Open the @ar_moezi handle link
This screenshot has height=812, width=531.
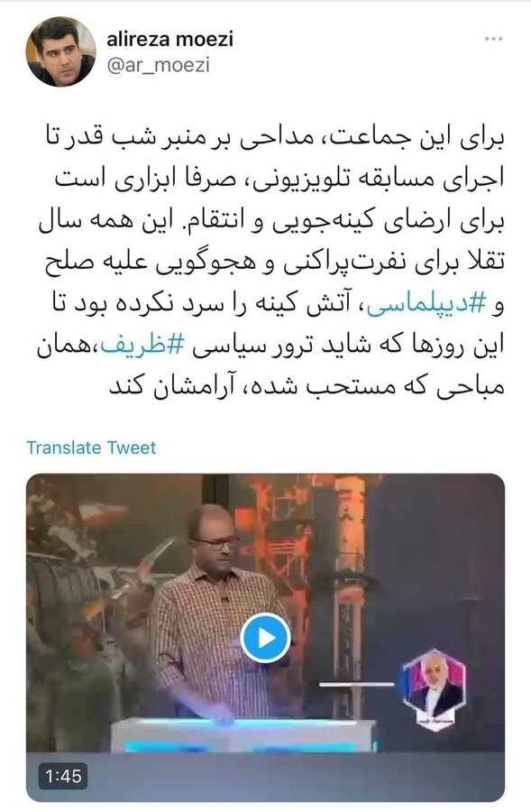pos(159,66)
